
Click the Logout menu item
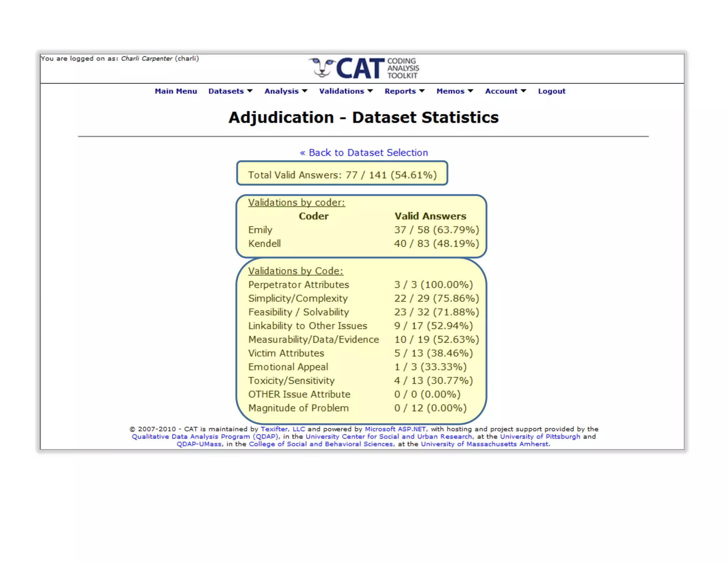coord(551,91)
